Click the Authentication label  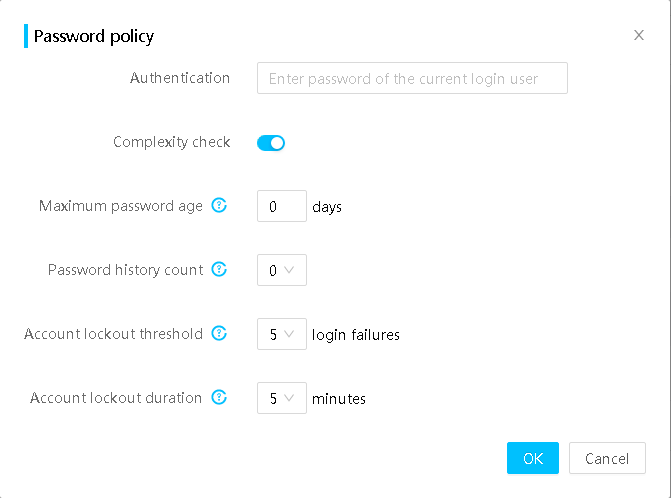click(180, 78)
